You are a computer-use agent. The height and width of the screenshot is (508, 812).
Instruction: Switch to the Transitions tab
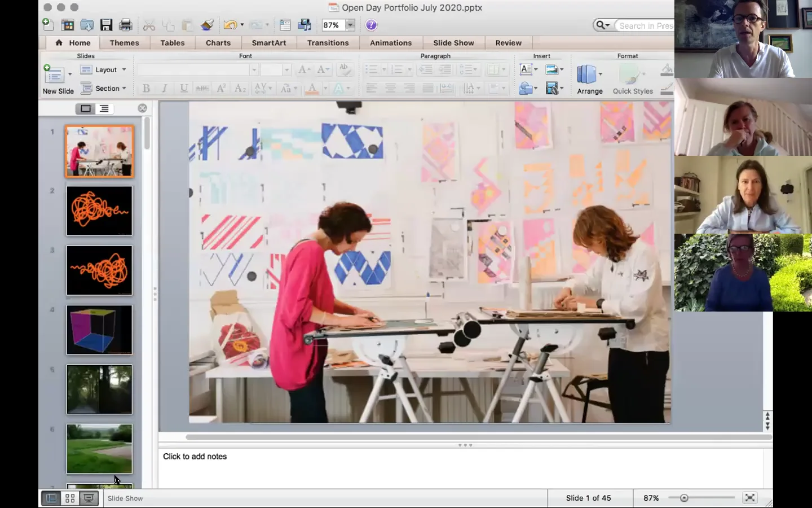pos(328,43)
